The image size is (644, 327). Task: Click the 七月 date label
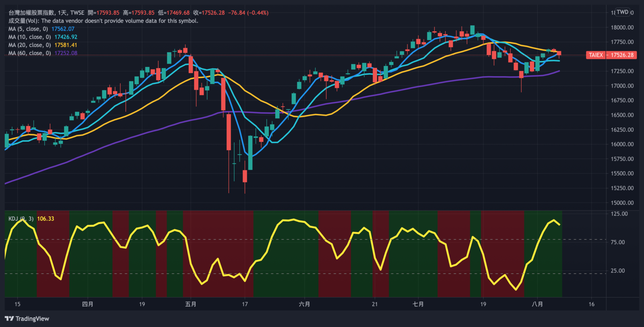pos(418,304)
